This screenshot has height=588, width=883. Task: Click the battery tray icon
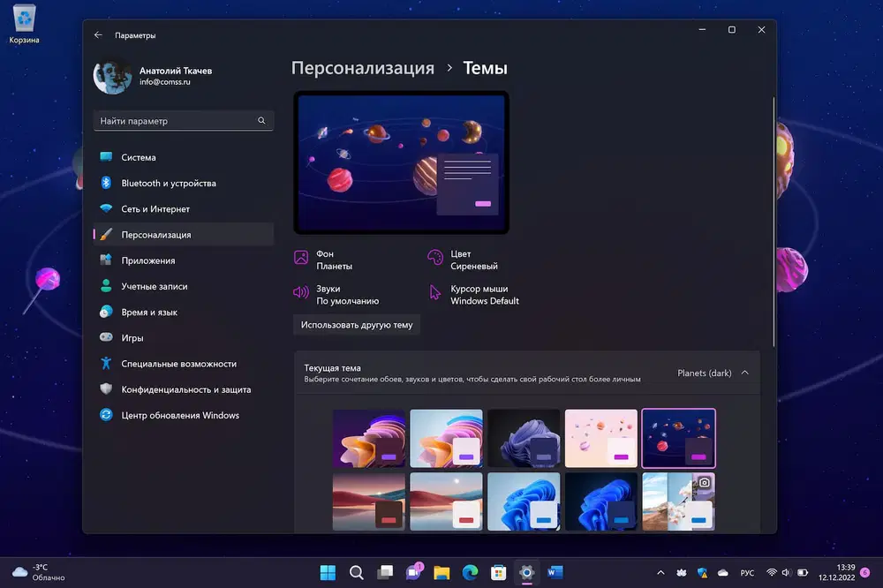(x=803, y=572)
